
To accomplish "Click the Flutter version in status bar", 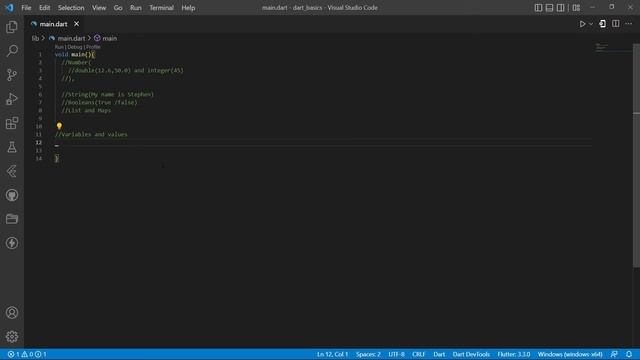I will pos(513,354).
